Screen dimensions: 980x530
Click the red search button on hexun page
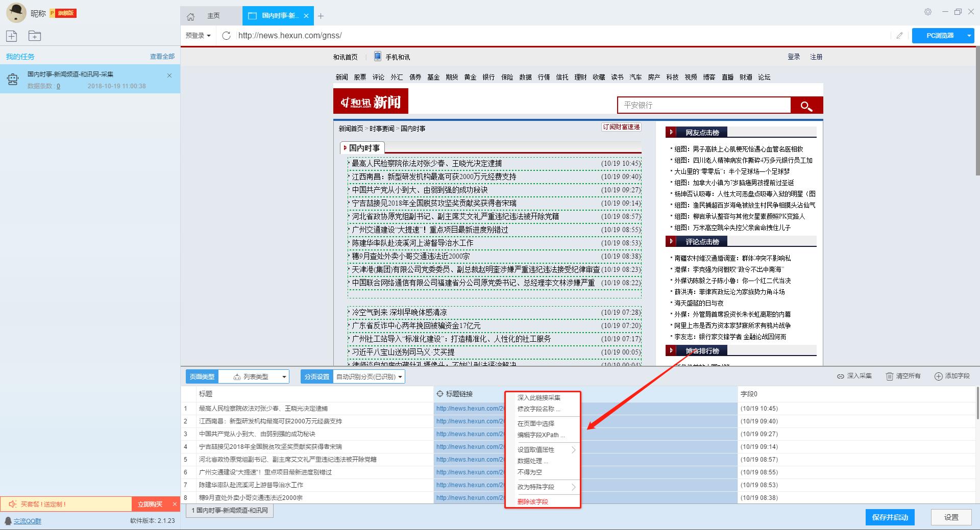pos(806,105)
